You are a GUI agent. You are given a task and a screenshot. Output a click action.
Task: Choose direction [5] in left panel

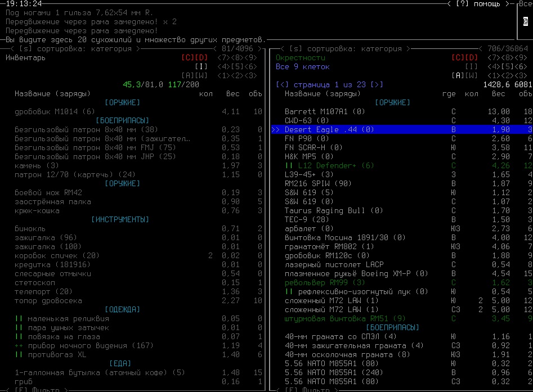[x=237, y=66]
